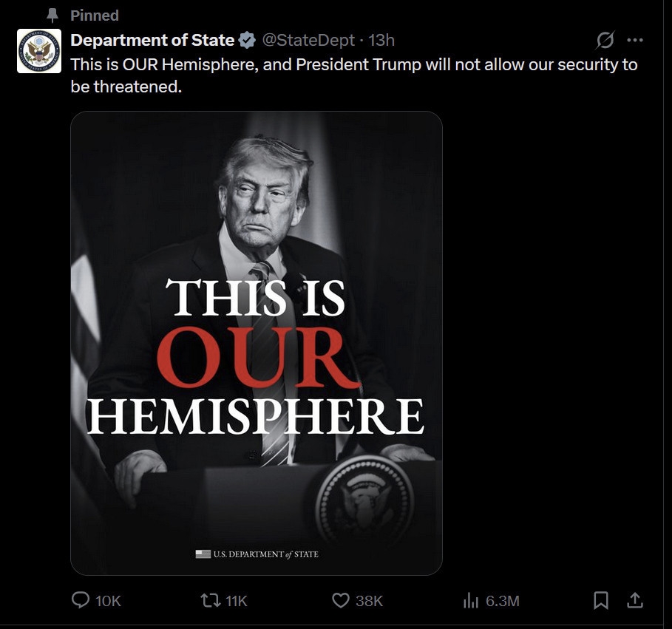Open the "This is OUR Hemisphere" image

[256, 343]
